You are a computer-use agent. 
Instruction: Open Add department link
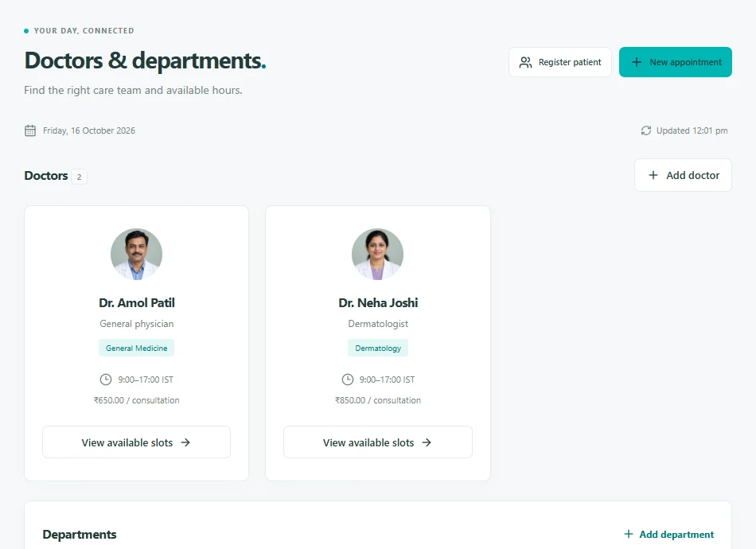(x=668, y=535)
